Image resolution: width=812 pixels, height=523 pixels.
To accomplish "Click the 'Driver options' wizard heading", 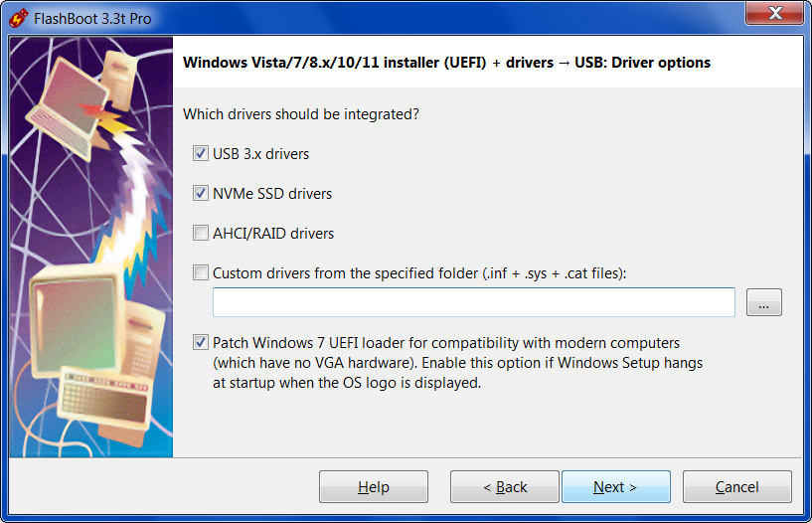I will 446,63.
